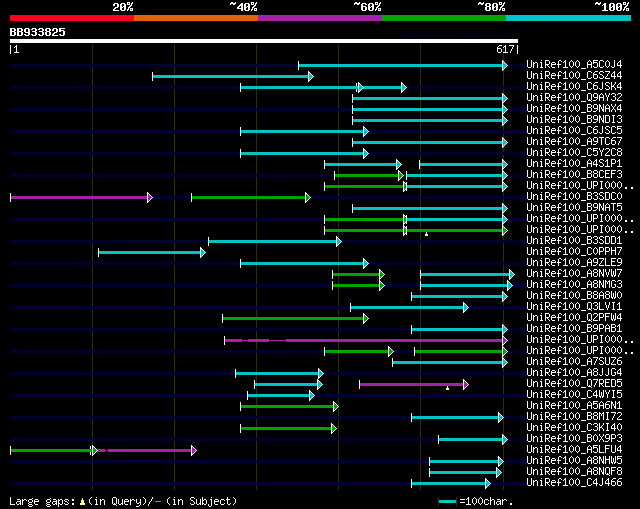Select the UniRef100_C0PPH7 label
Image resolution: width=640 pixels, height=509 pixels.
[574, 251]
